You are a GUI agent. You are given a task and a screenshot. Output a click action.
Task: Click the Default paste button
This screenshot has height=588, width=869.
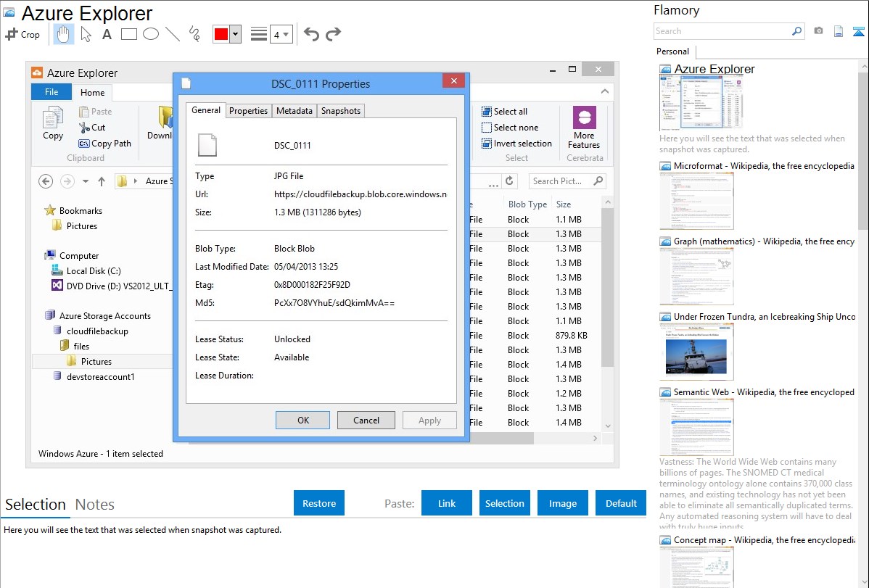pyautogui.click(x=621, y=503)
